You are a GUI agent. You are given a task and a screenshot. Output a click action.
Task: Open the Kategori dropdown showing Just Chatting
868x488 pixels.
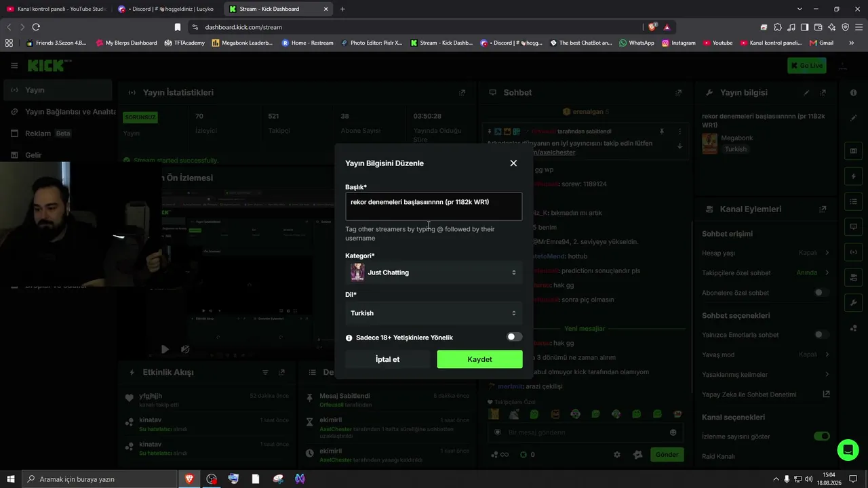pyautogui.click(x=434, y=272)
